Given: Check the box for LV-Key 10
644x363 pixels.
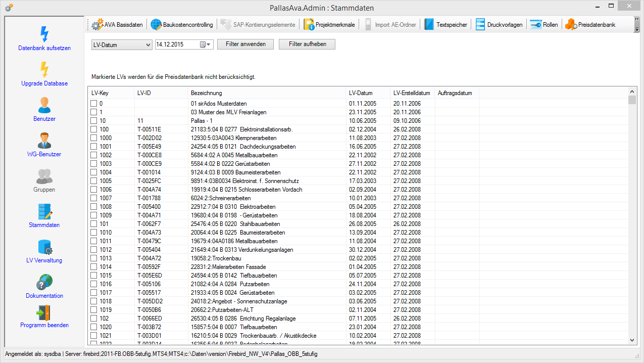Looking at the screenshot, I should tap(94, 121).
